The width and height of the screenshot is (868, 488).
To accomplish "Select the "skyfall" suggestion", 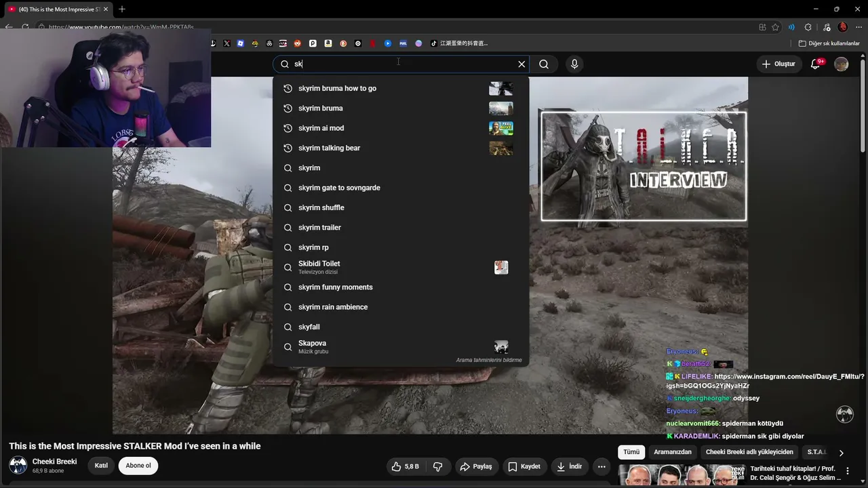I will click(401, 327).
